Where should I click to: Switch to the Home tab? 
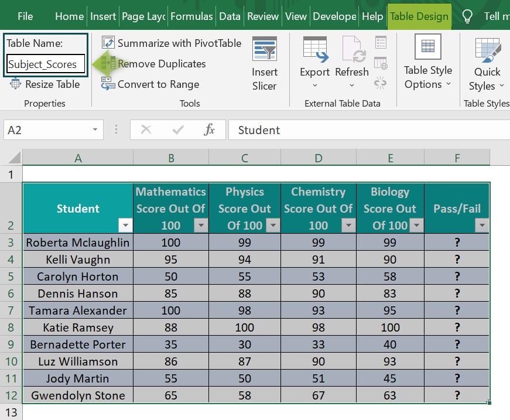click(69, 16)
